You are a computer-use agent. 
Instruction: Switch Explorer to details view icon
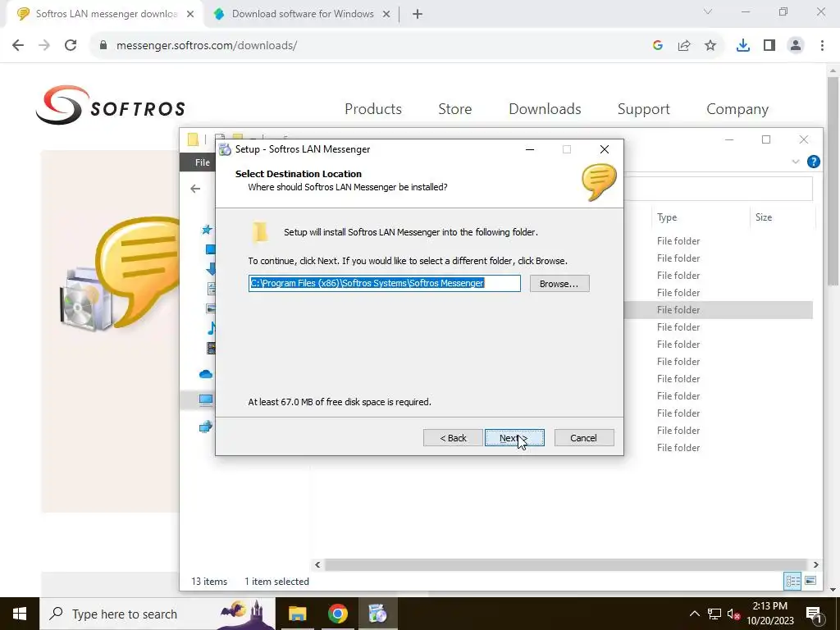792,581
